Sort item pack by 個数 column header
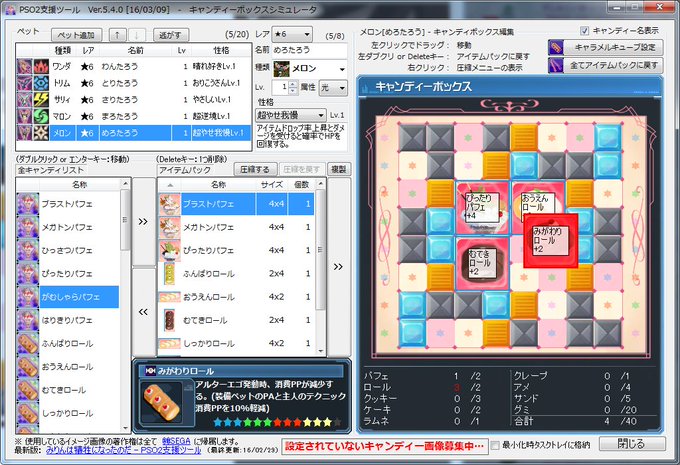The image size is (680, 465). 301,184
